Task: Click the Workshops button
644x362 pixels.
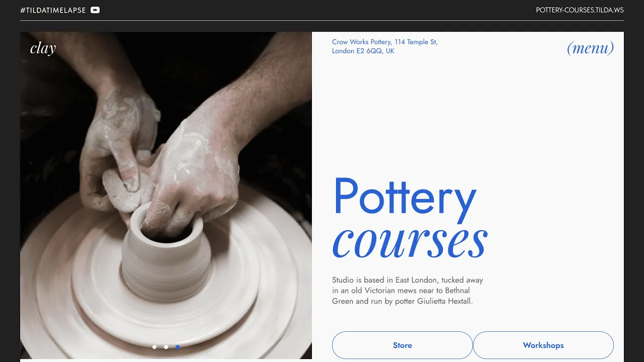Action: tap(543, 345)
